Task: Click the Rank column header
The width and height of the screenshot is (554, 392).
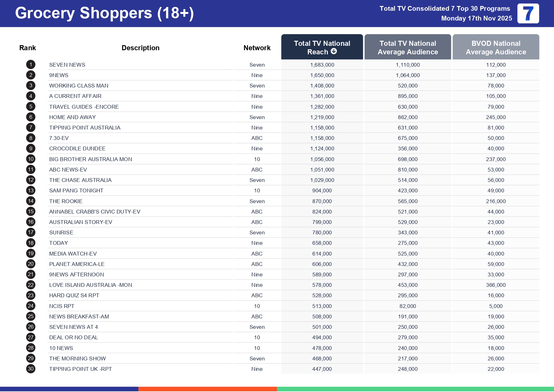Action: pos(27,48)
